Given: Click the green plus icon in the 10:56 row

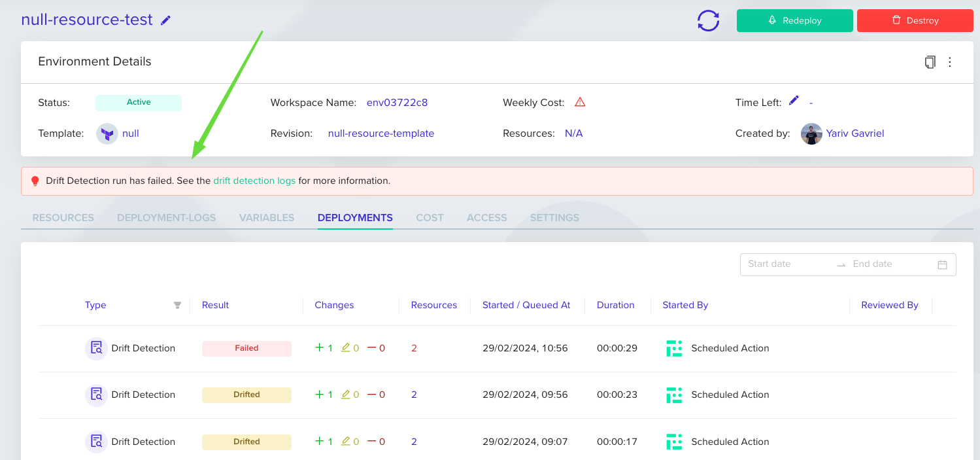Looking at the screenshot, I should (x=320, y=348).
